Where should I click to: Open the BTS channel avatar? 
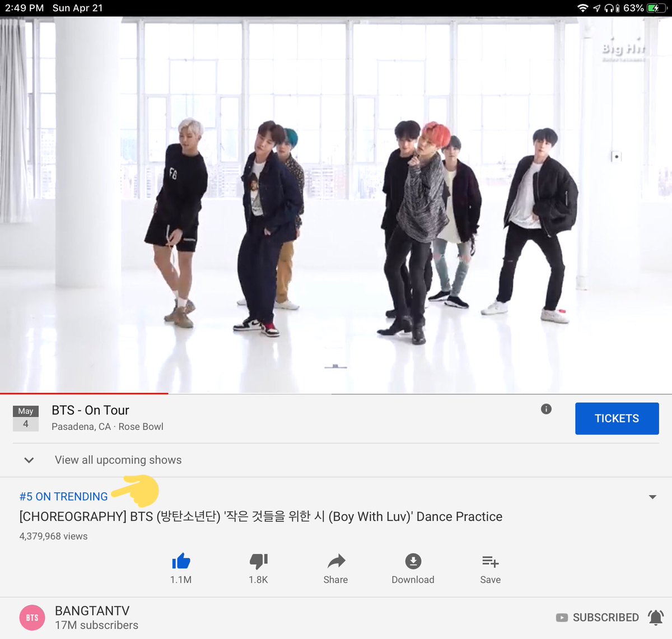[x=32, y=618]
